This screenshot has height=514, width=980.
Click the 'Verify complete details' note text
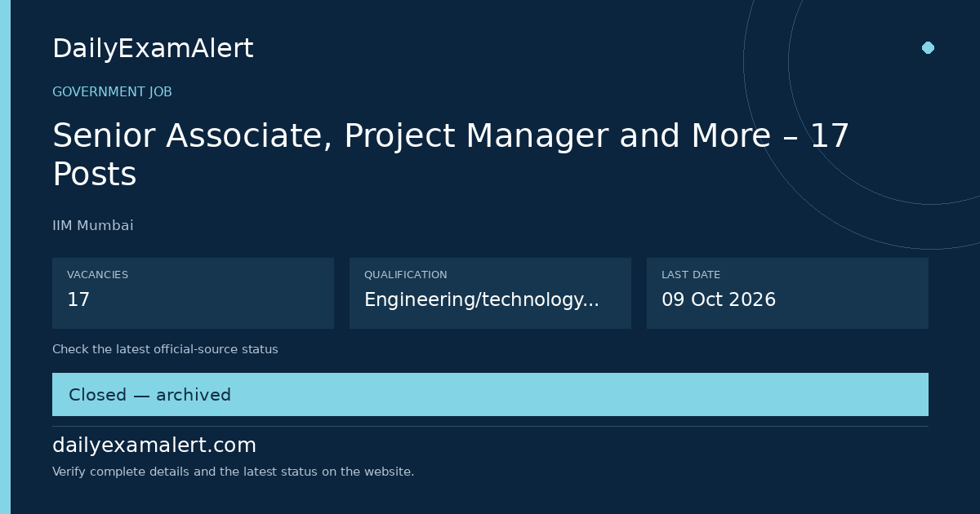(233, 472)
